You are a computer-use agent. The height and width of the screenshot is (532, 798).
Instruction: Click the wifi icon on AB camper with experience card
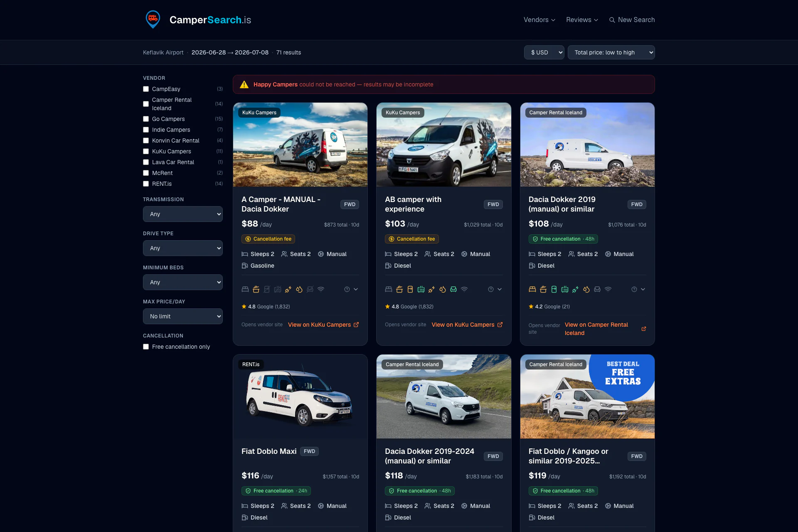click(464, 289)
